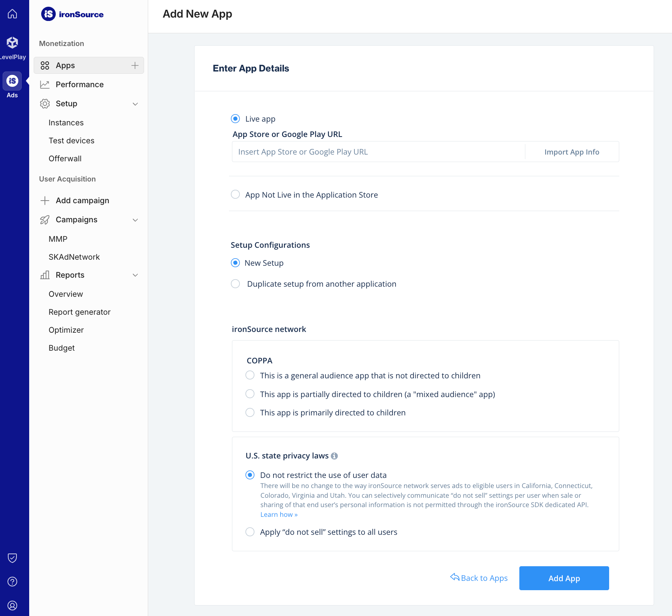Collapse the Reports section chevron
672x616 pixels.
[135, 275]
